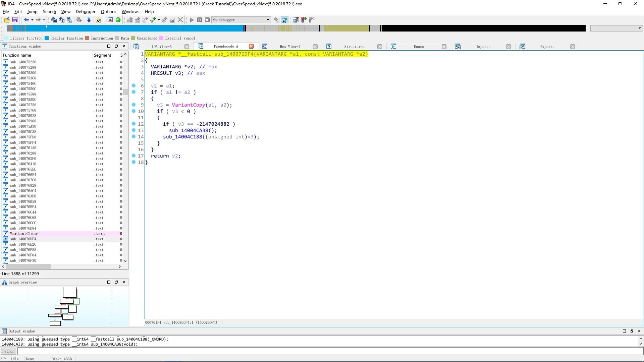This screenshot has height=362, width=644.
Task: Close the Hex View-1 tab
Action: pyautogui.click(x=315, y=47)
